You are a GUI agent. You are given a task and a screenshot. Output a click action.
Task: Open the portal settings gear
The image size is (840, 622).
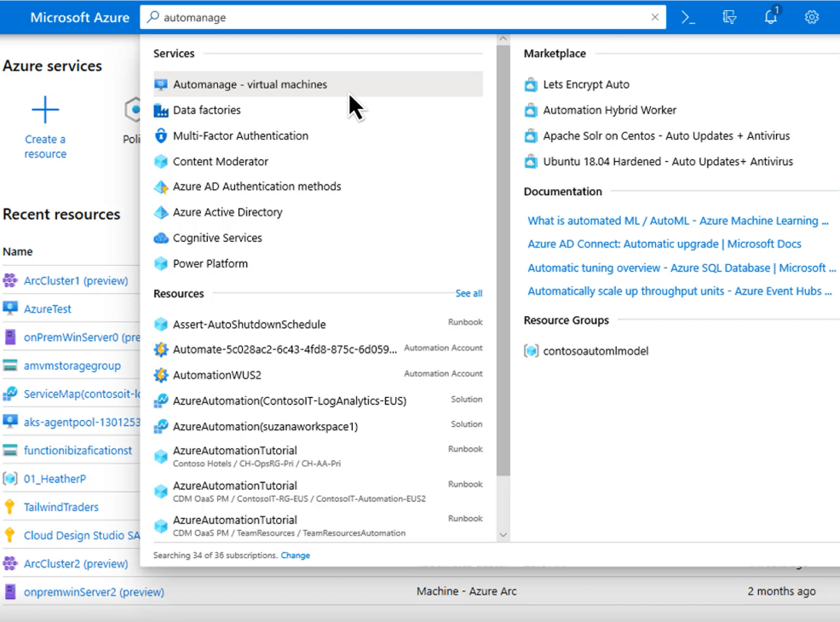(811, 17)
